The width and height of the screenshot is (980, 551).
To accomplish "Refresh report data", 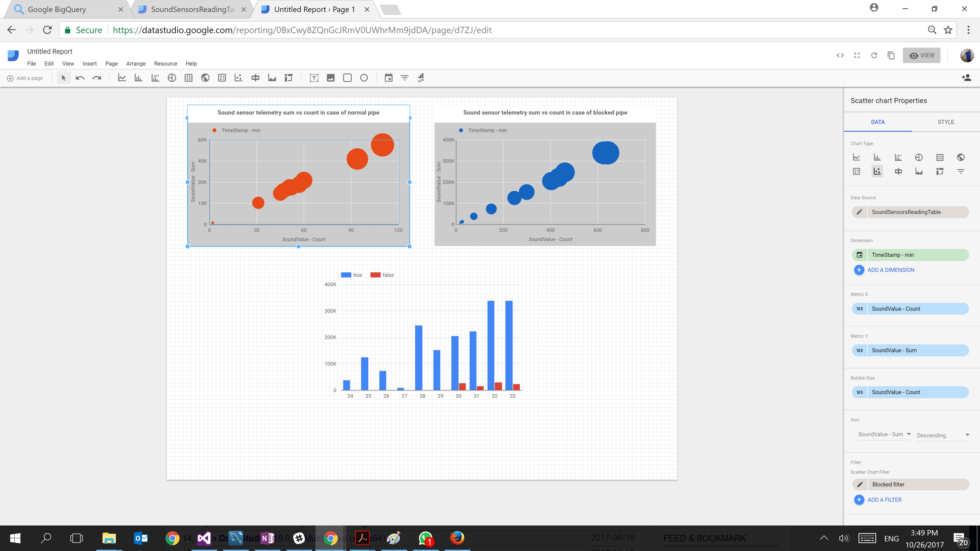I will tap(874, 56).
